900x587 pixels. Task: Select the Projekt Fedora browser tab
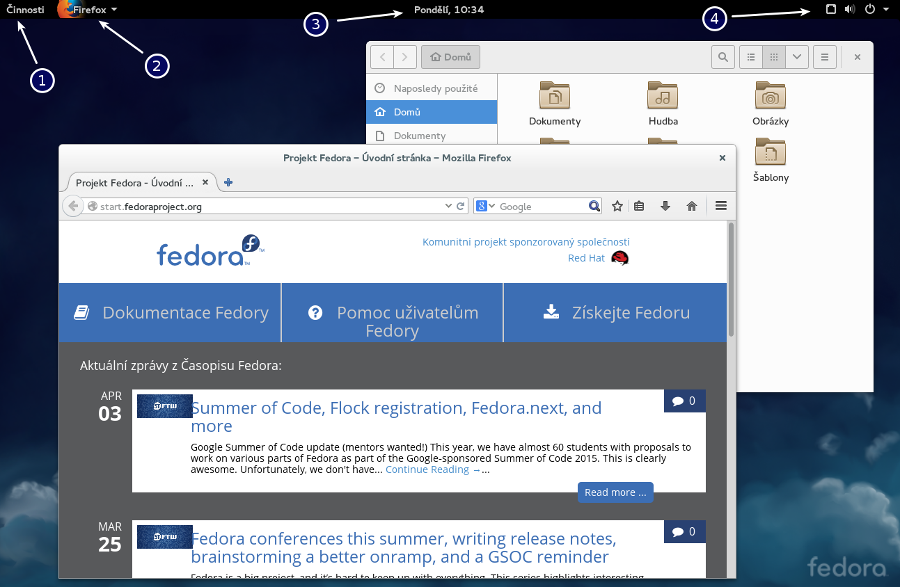[135, 183]
